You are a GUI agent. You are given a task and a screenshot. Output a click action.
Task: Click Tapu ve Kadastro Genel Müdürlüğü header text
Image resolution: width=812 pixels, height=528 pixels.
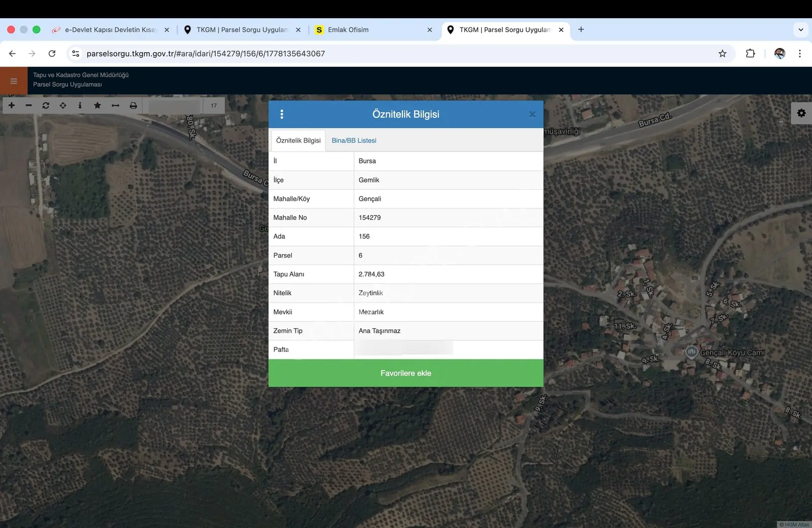[x=81, y=75]
